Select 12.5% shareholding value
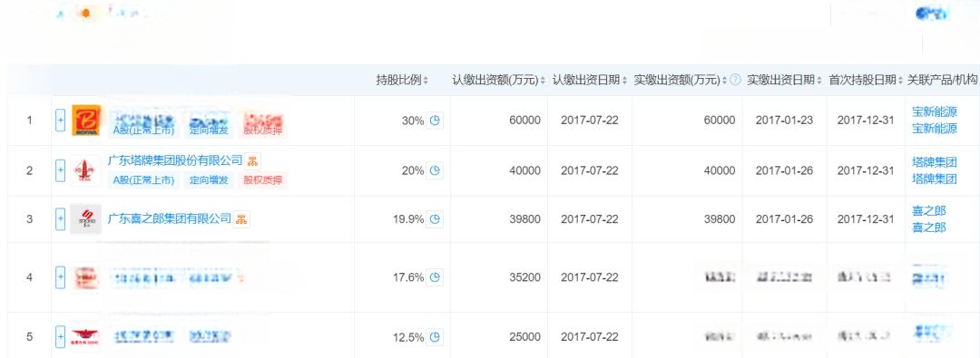Screen dimensions: 980x358 click(408, 337)
